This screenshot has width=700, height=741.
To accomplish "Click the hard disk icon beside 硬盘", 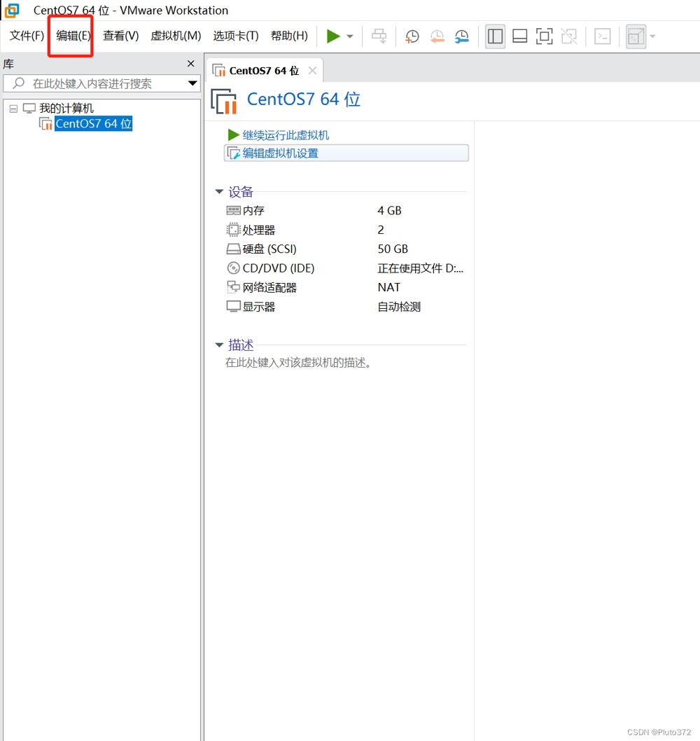I will pos(233,249).
